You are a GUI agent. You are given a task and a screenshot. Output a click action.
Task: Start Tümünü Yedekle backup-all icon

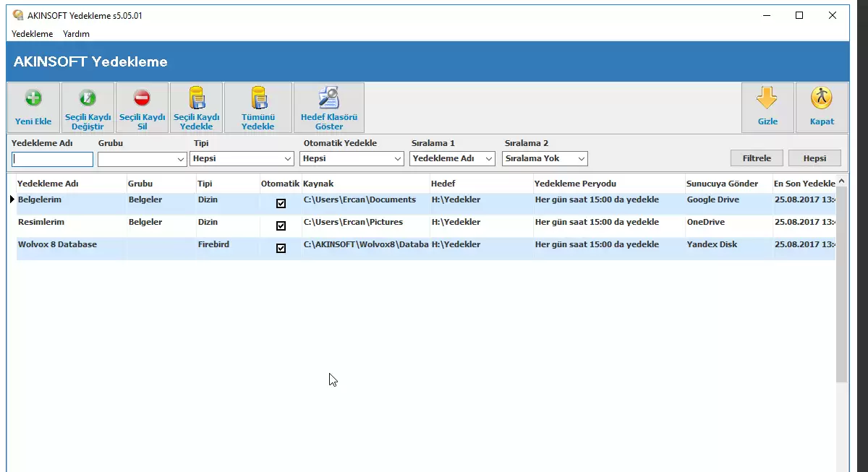258,99
